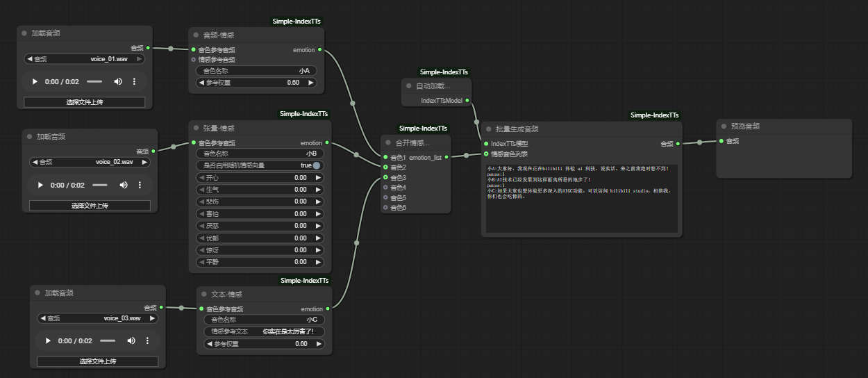Image resolution: width=868 pixels, height=378 pixels.
Task: Decrease 参考权重 in the 文本-情感 node
Action: [x=209, y=344]
